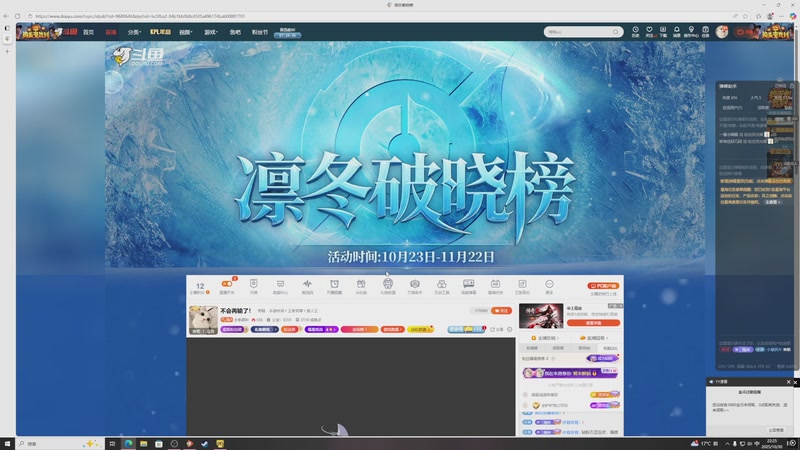Open the message bell icon in header
The width and height of the screenshot is (800, 450).
coord(677,32)
